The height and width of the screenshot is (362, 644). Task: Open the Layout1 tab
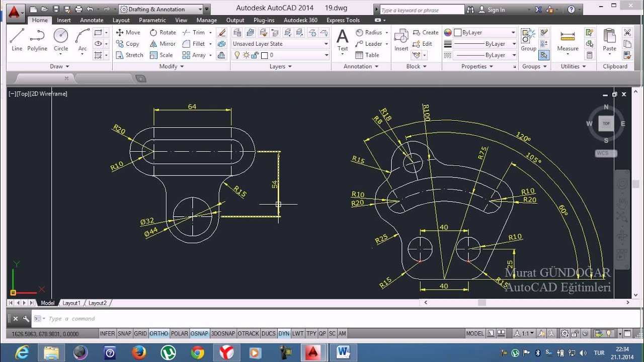click(x=71, y=303)
